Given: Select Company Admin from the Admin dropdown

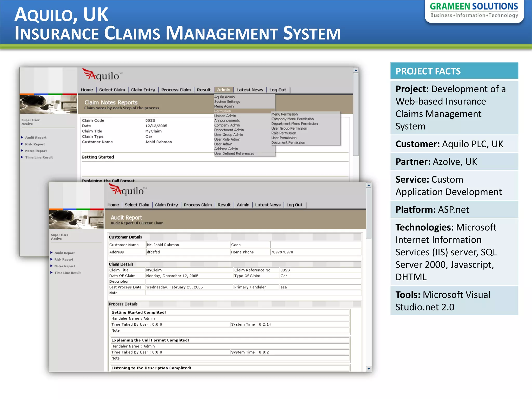Looking at the screenshot, I should (227, 125).
